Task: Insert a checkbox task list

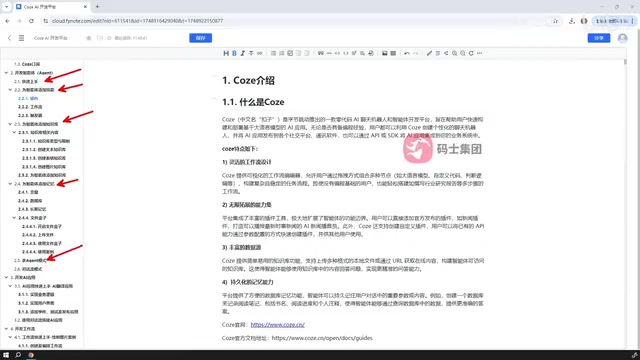Action: tap(290, 53)
